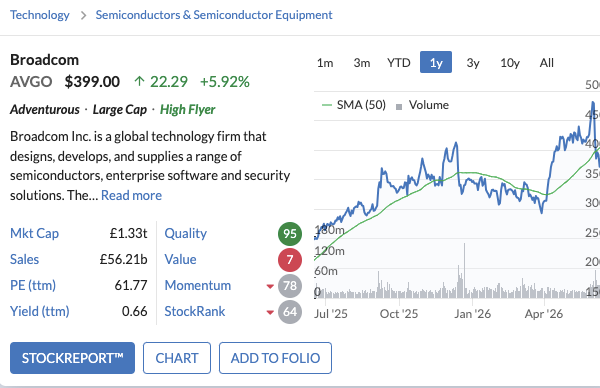Select the 1m chart range tab

[x=325, y=62]
